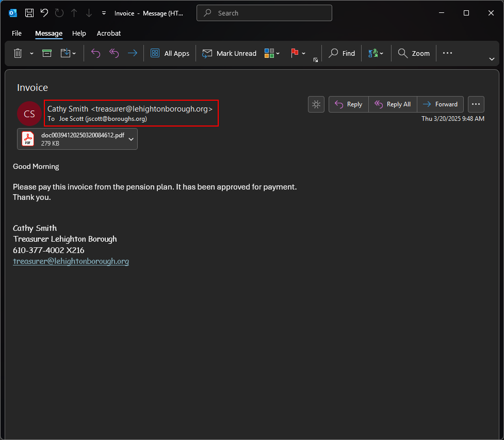Screen dimensions: 504x440
Task: Click the Undo arrow in title bar
Action: tap(44, 13)
